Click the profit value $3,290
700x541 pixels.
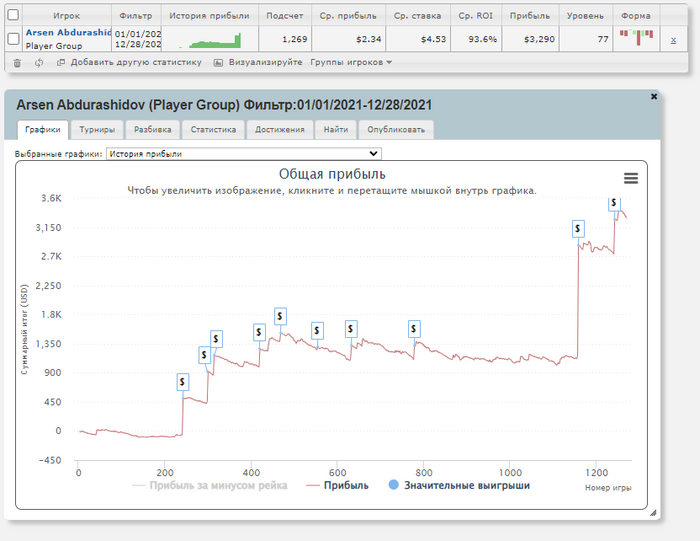point(539,39)
